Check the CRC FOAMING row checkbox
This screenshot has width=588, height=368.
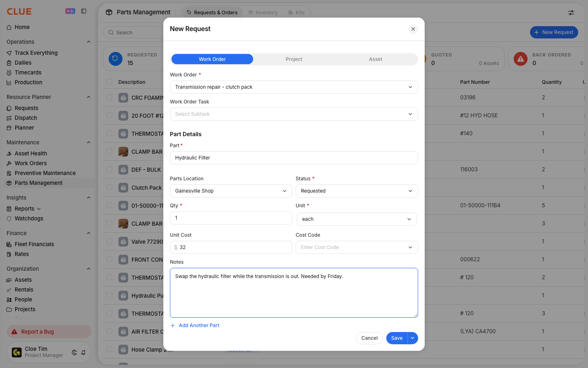coord(109,97)
